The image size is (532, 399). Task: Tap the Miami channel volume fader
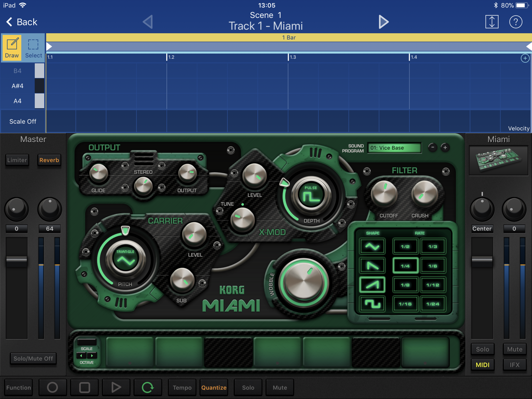[482, 260]
